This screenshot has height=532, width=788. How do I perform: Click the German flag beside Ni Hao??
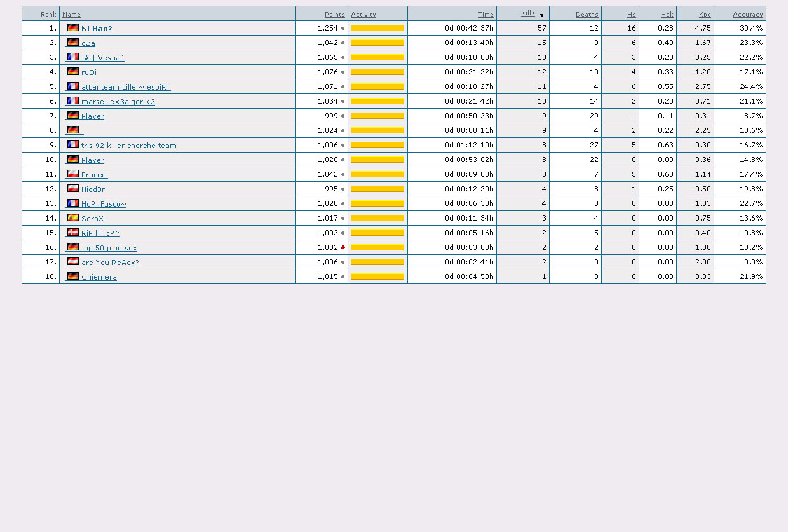pos(73,28)
